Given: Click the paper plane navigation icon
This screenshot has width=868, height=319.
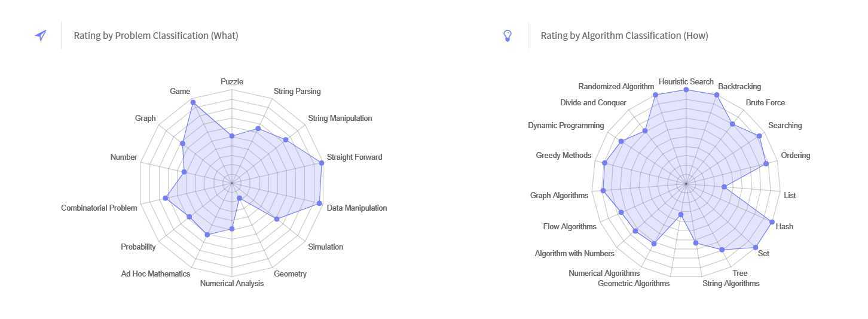Looking at the screenshot, I should click(x=41, y=35).
